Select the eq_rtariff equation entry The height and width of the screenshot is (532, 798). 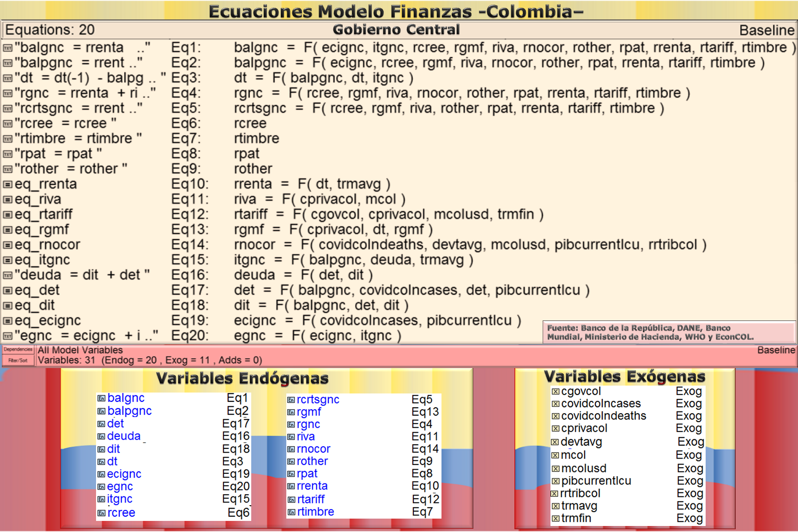pyautogui.click(x=43, y=214)
